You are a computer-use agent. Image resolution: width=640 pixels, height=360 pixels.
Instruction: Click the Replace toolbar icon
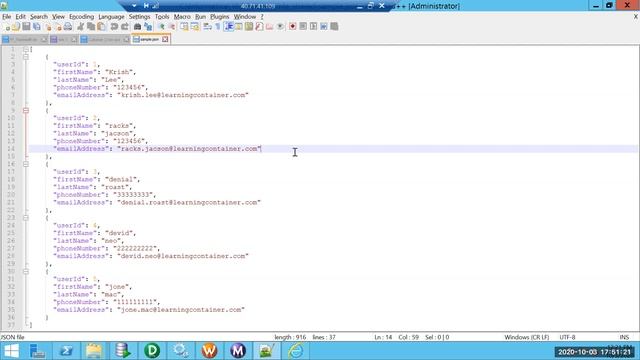[148, 27]
